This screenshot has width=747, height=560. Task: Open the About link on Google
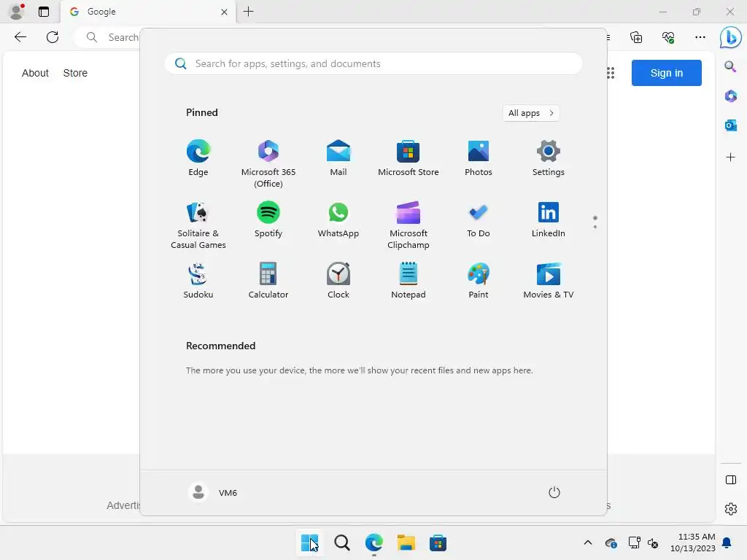(x=35, y=73)
